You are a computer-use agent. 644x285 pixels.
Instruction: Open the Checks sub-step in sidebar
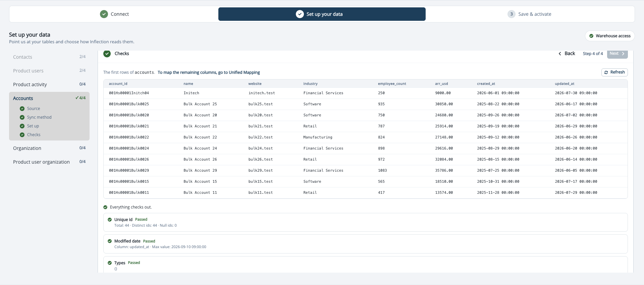[34, 135]
